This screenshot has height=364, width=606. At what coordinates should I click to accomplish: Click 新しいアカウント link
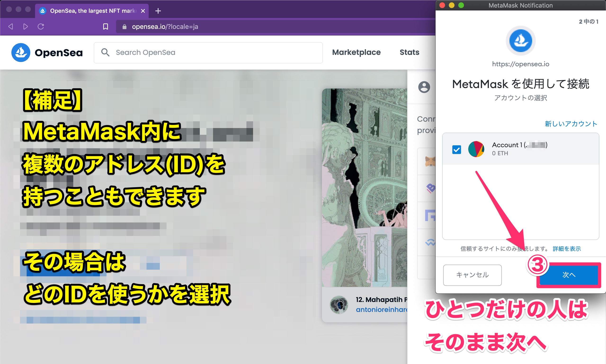click(x=571, y=124)
